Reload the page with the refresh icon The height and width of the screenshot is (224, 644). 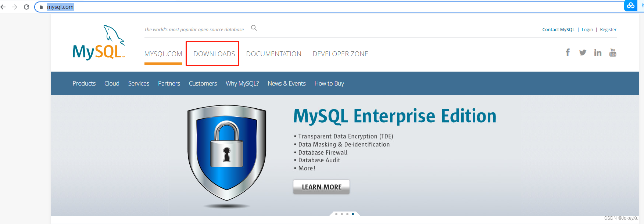(26, 7)
